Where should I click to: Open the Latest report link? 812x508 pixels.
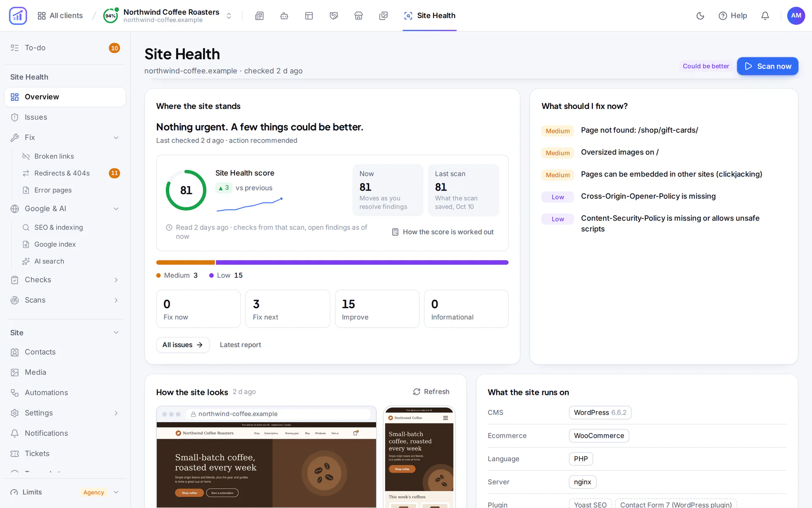pyautogui.click(x=240, y=345)
